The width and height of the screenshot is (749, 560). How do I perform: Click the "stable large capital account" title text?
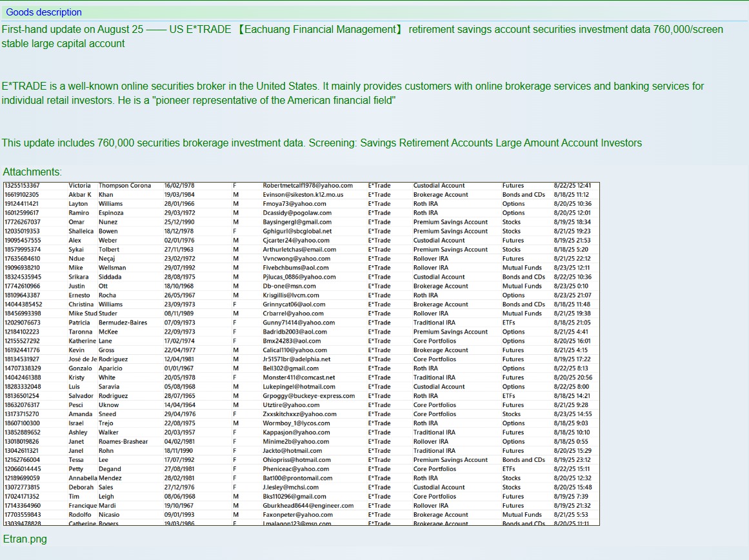point(63,44)
